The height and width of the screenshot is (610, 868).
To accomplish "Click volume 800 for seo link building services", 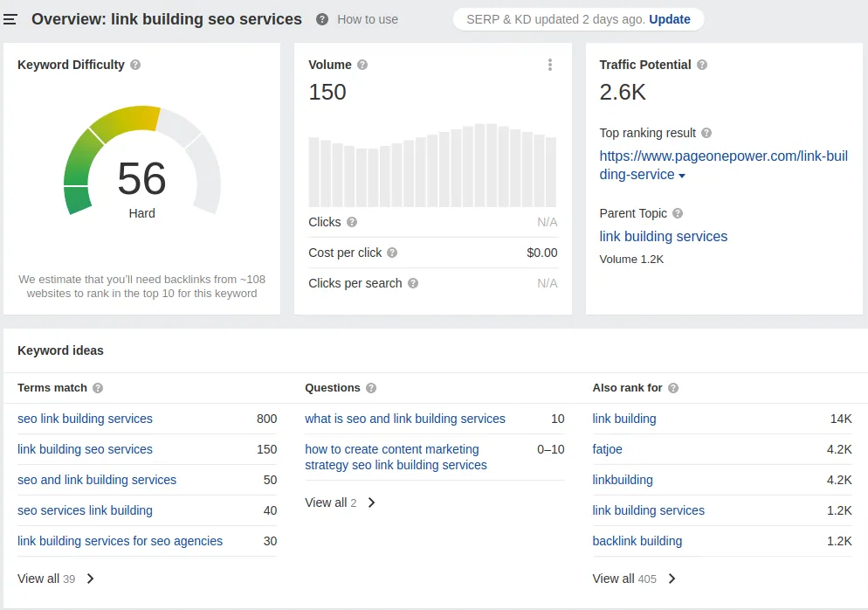I will (267, 419).
